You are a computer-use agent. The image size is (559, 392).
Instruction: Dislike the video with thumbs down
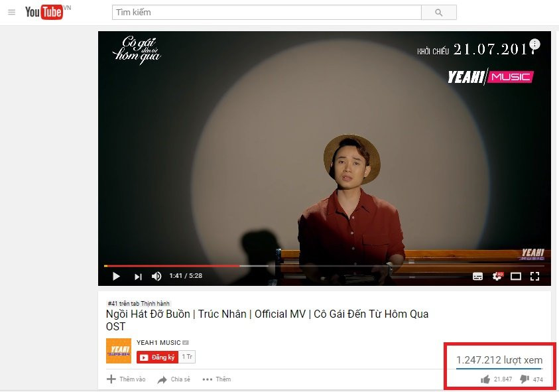pos(525,379)
